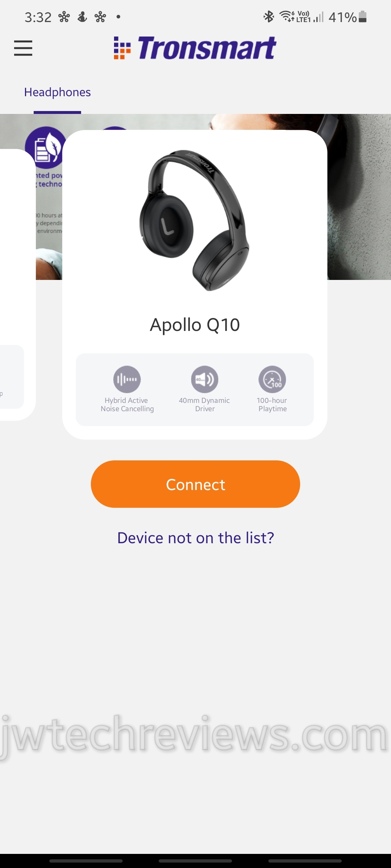391x868 pixels.
Task: Tap the Tronsmart logo
Action: (x=195, y=48)
